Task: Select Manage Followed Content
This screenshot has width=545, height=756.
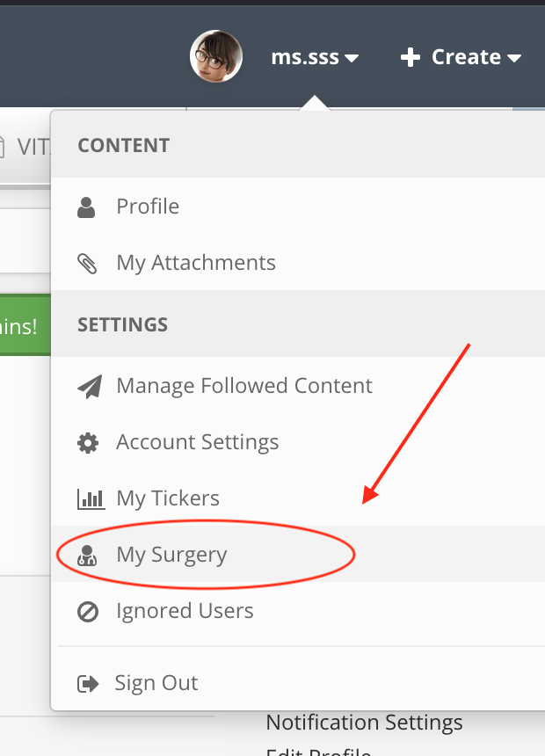Action: tap(298, 386)
